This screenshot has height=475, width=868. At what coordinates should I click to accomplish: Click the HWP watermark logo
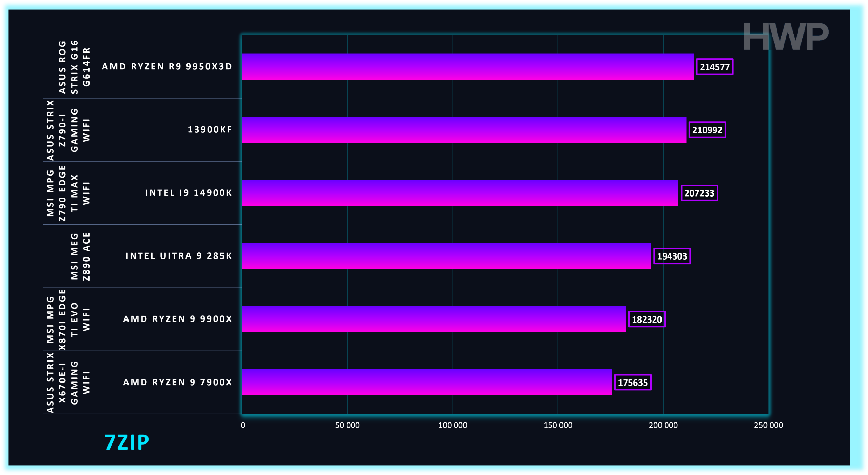coord(786,37)
